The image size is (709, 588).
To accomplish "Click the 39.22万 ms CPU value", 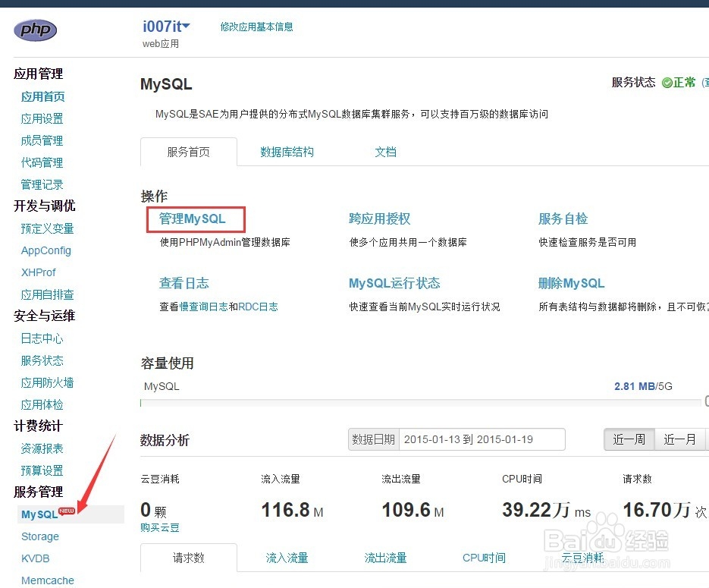I will click(546, 510).
